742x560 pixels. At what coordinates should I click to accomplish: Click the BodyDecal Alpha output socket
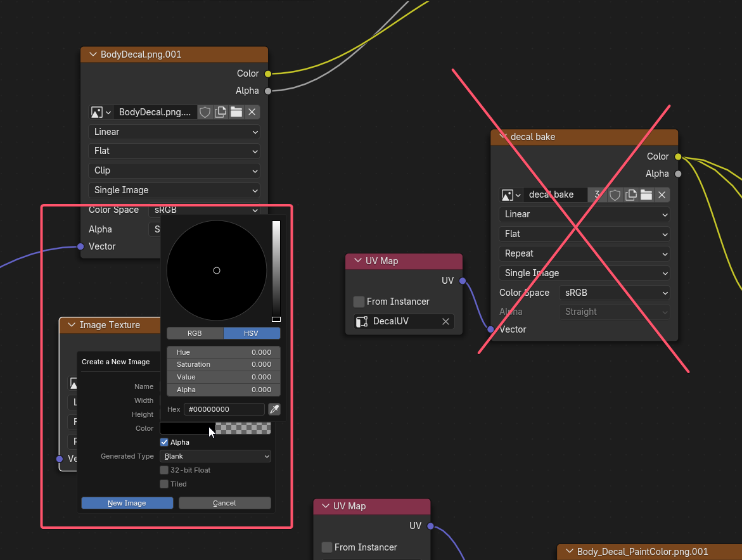[x=268, y=91]
